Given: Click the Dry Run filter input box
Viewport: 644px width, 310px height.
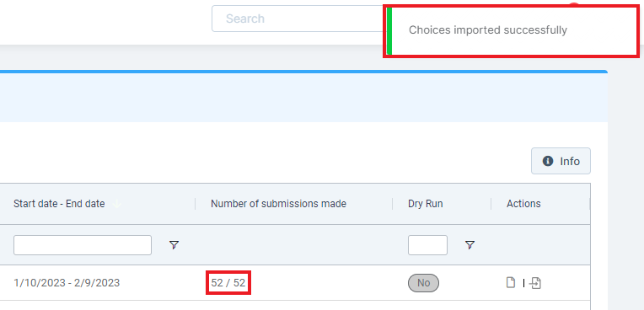Looking at the screenshot, I should [x=427, y=245].
